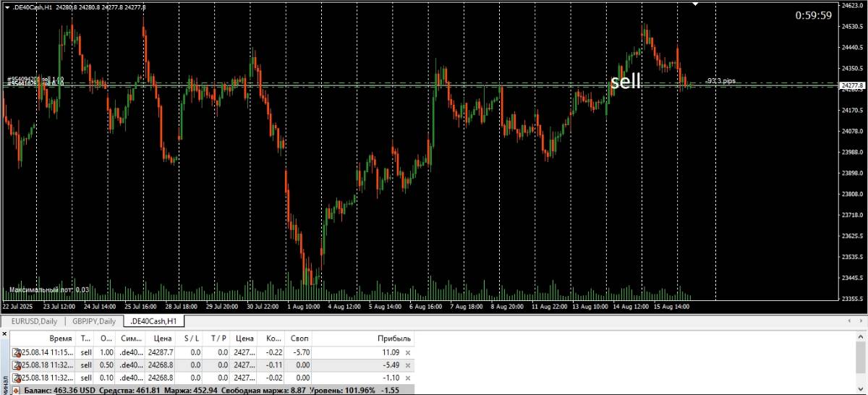Open the one-click trading triangle at chart top-left

coord(7,7)
